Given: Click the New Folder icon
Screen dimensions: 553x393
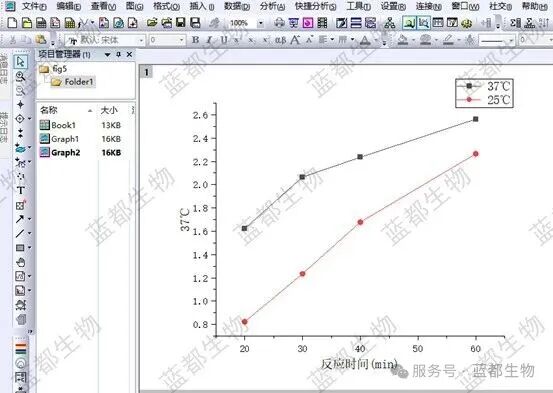Looking at the screenshot, I should 27,23.
